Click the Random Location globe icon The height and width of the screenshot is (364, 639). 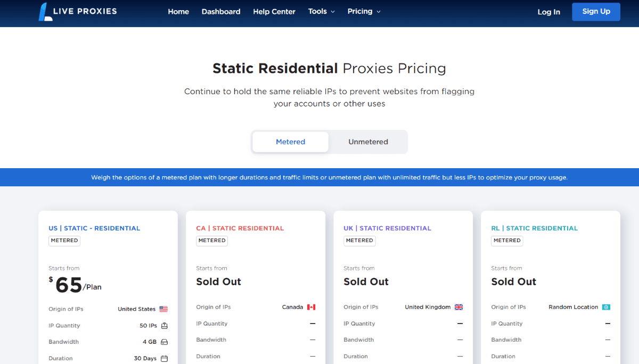coord(606,307)
